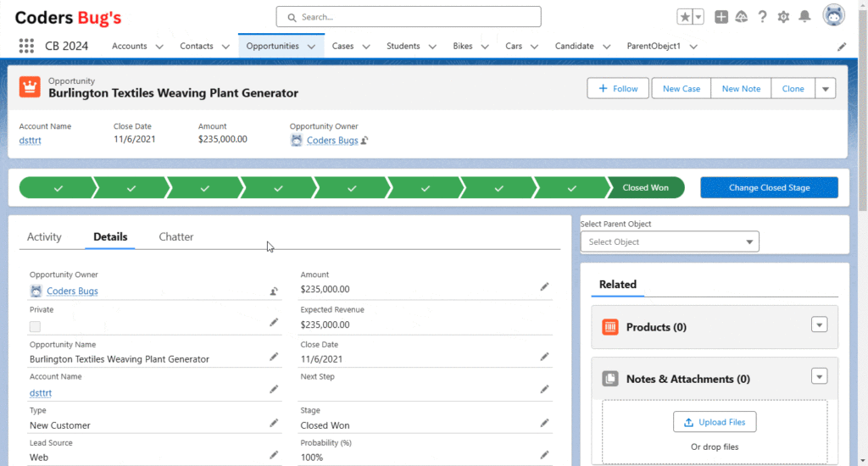The image size is (868, 466).
Task: Open Coders Bugs owner link in Details
Action: pos(72,291)
